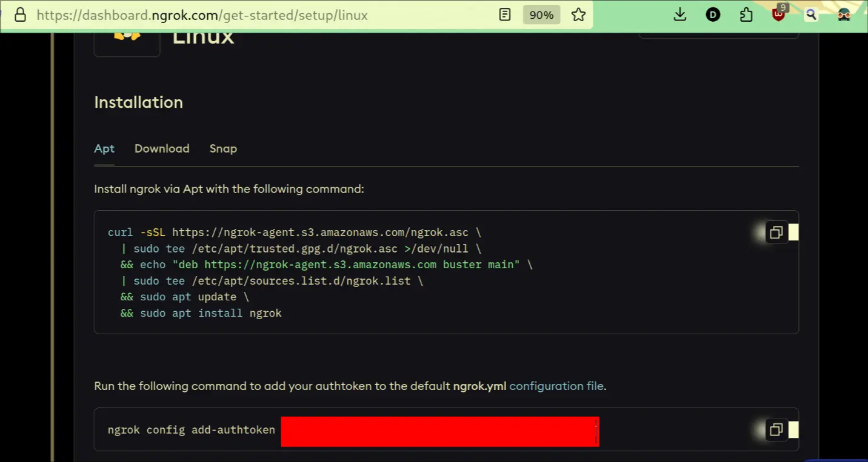This screenshot has width=868, height=462.
Task: Open the configuration file link
Action: tap(556, 386)
